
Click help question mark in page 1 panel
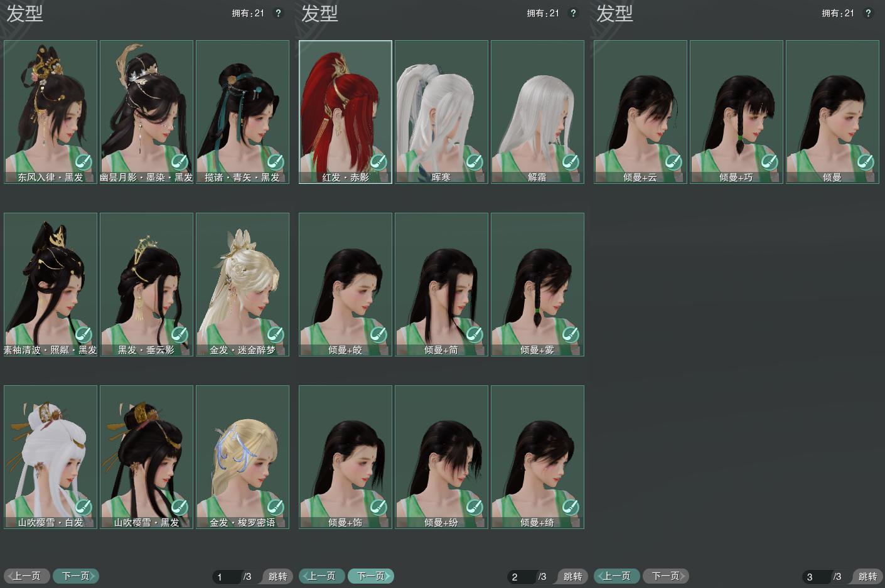(x=278, y=13)
